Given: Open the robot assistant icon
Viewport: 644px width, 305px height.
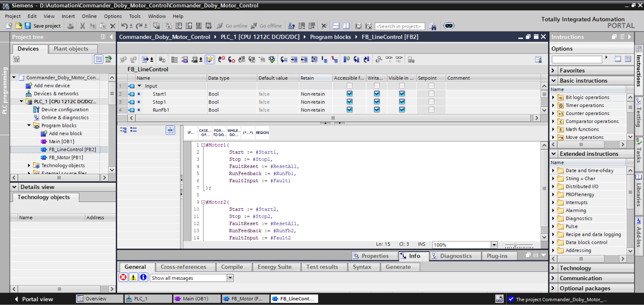Looking at the screenshot, I should click(x=449, y=26).
